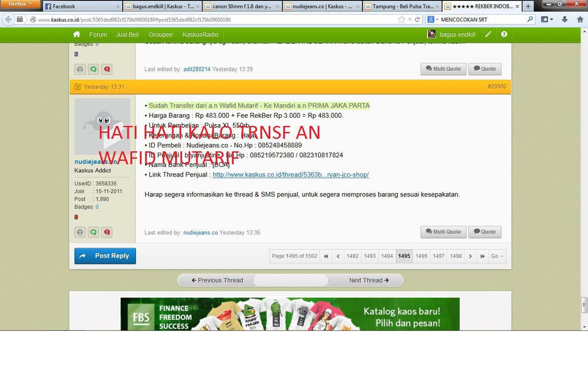Image resolution: width=588 pixels, height=379 pixels.
Task: Give good reputation on upper post
Action: (x=93, y=69)
